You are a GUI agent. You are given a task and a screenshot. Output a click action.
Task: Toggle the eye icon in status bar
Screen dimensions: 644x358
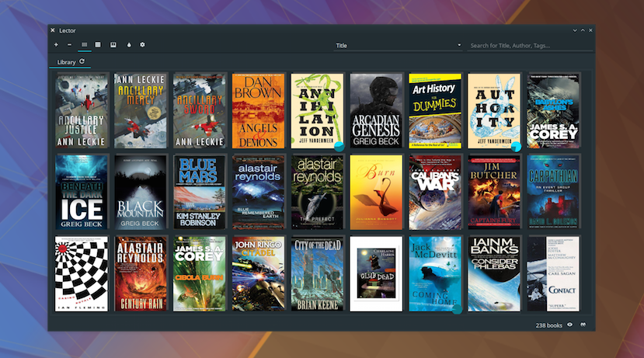click(569, 325)
